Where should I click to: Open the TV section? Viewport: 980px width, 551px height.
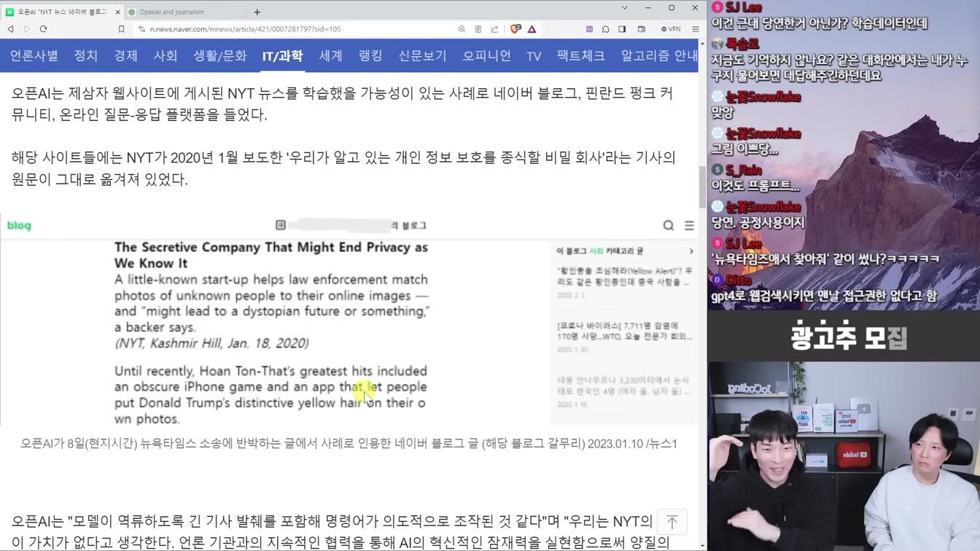[x=534, y=56]
